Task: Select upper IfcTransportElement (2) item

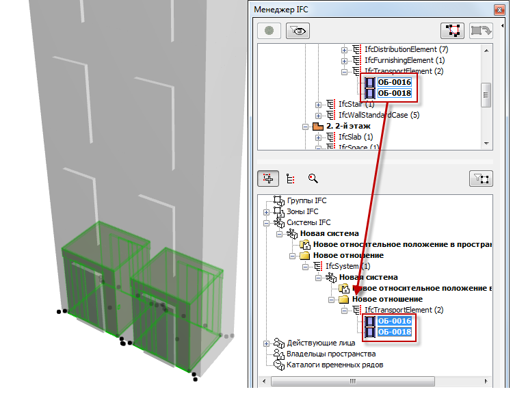Action: [x=404, y=71]
